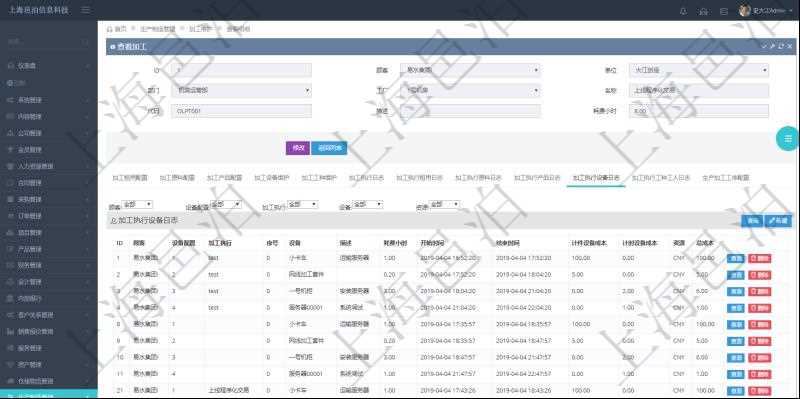Click the home icon in breadcrumb
Image resolution: width=800 pixels, height=399 pixels.
110,29
